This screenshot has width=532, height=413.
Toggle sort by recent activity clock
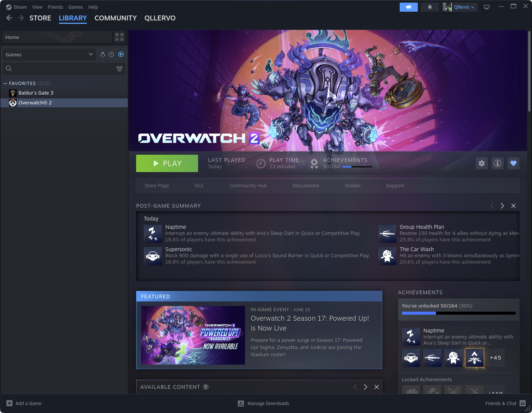coord(112,54)
